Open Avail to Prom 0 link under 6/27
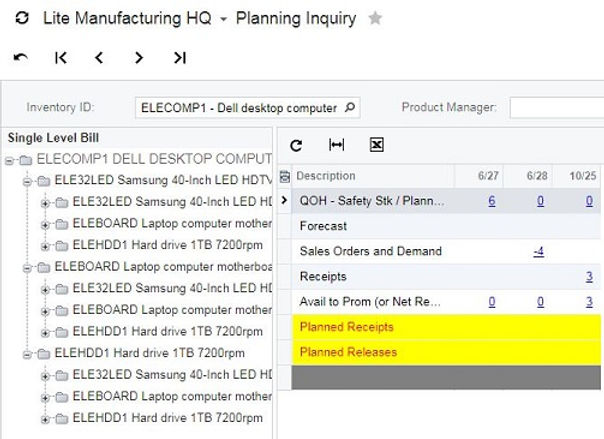This screenshot has width=604, height=439. coord(492,302)
